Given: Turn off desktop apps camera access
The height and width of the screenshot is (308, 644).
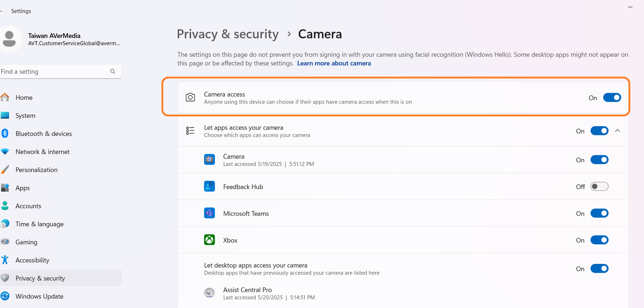Looking at the screenshot, I should (x=599, y=269).
